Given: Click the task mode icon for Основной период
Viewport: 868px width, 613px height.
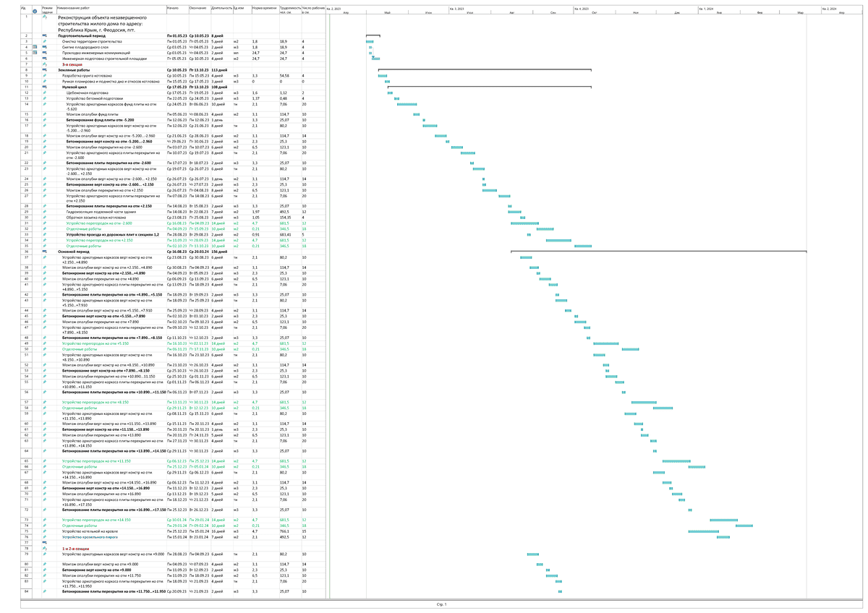Looking at the screenshot, I should coord(44,252).
